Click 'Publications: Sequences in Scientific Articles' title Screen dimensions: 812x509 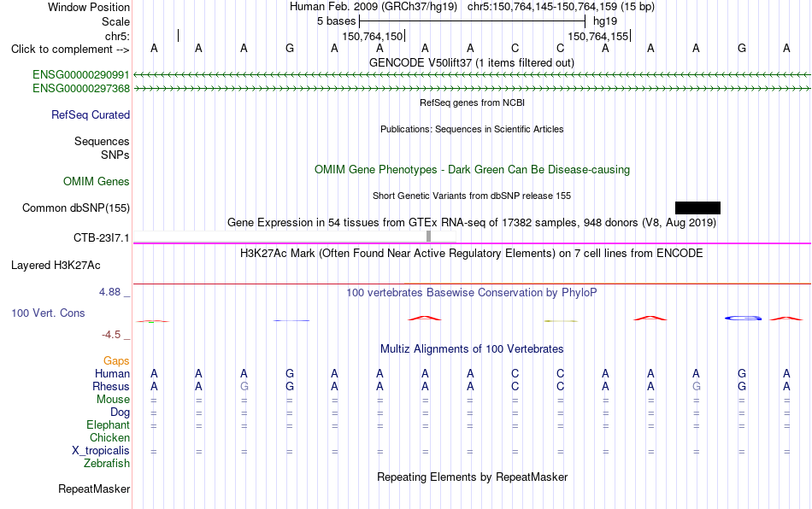coord(472,129)
